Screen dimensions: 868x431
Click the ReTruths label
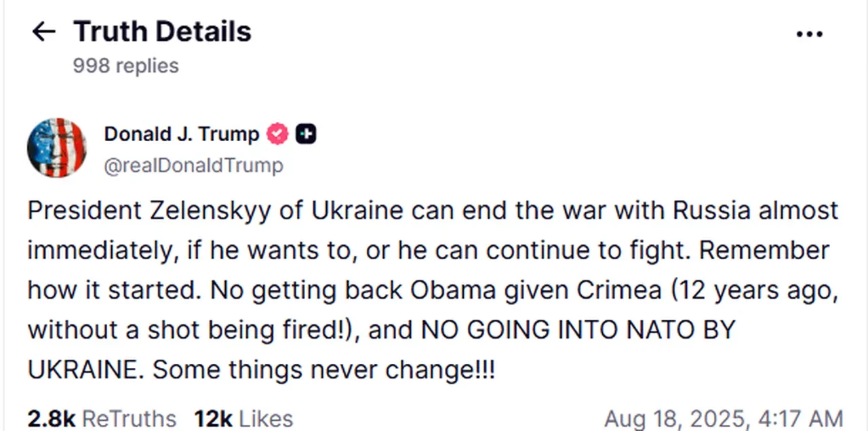[x=129, y=418]
